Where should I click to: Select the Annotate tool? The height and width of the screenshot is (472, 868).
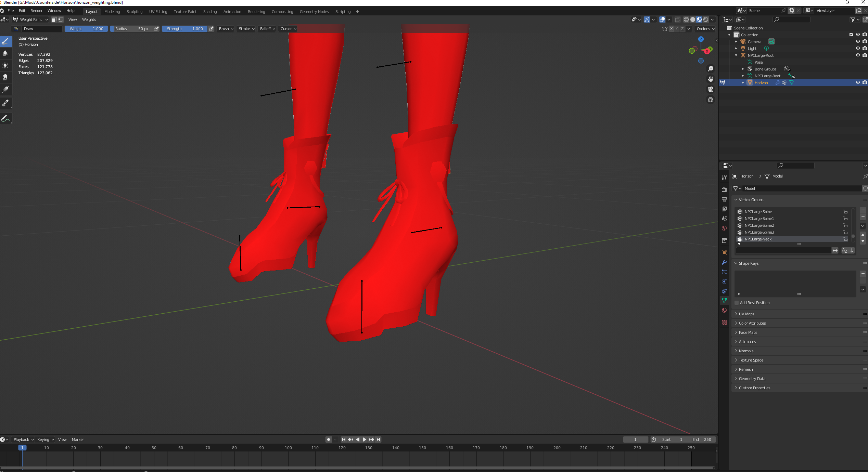5,119
